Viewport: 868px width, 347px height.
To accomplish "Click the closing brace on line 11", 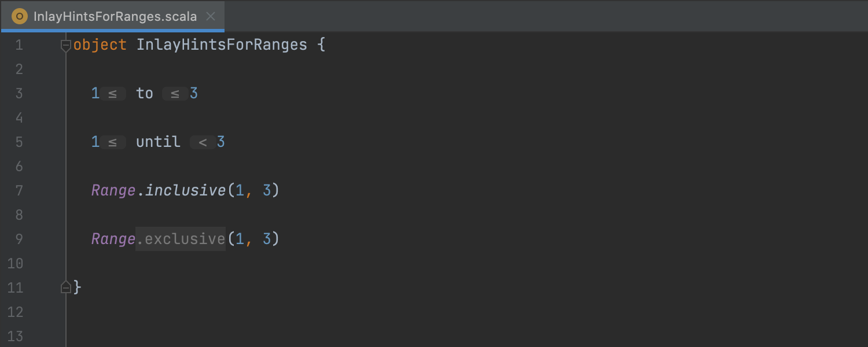I will click(78, 287).
